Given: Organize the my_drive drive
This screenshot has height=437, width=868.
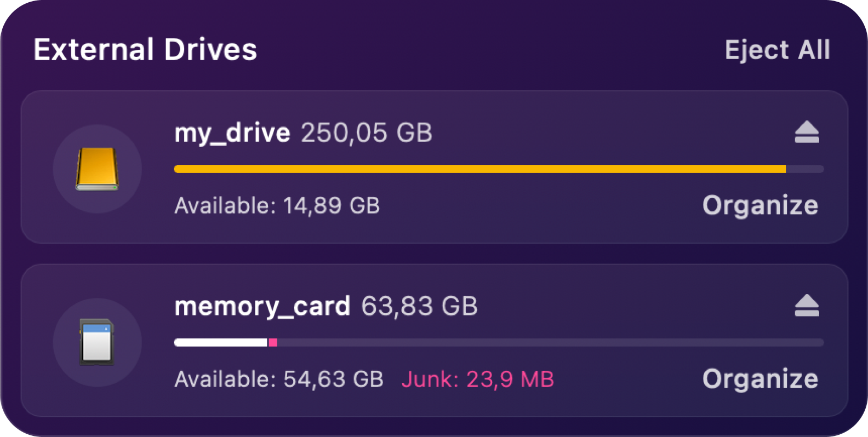Looking at the screenshot, I should point(760,206).
